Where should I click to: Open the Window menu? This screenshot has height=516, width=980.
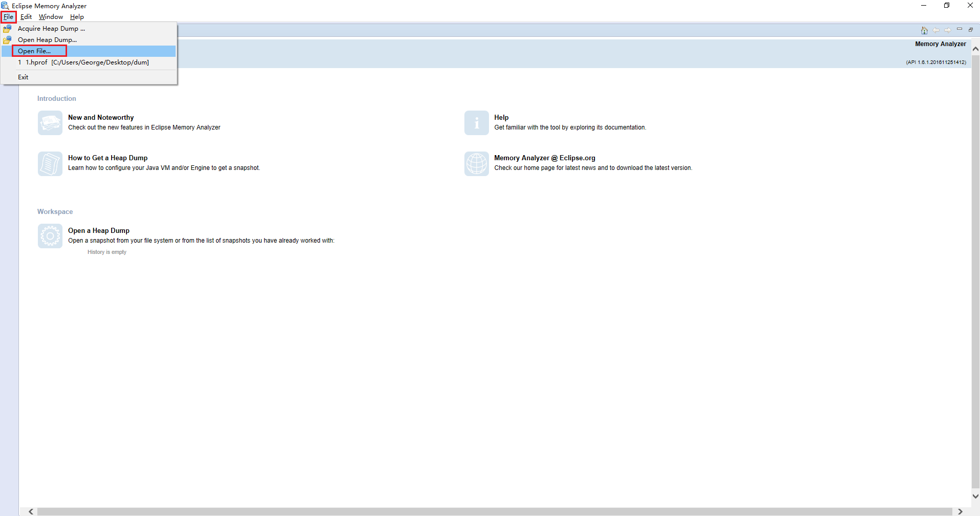tap(51, 17)
